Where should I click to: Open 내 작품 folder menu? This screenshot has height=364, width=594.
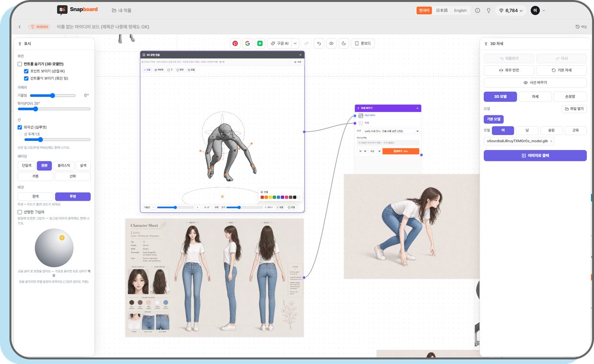pyautogui.click(x=122, y=10)
